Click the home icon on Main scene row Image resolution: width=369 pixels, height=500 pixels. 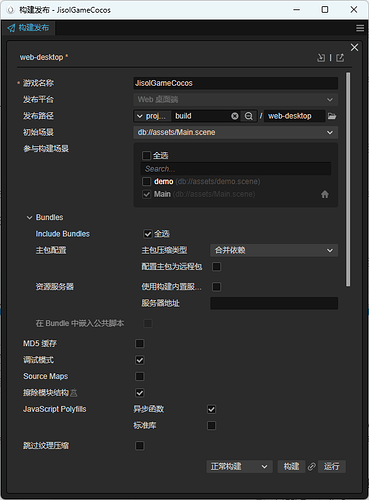325,194
